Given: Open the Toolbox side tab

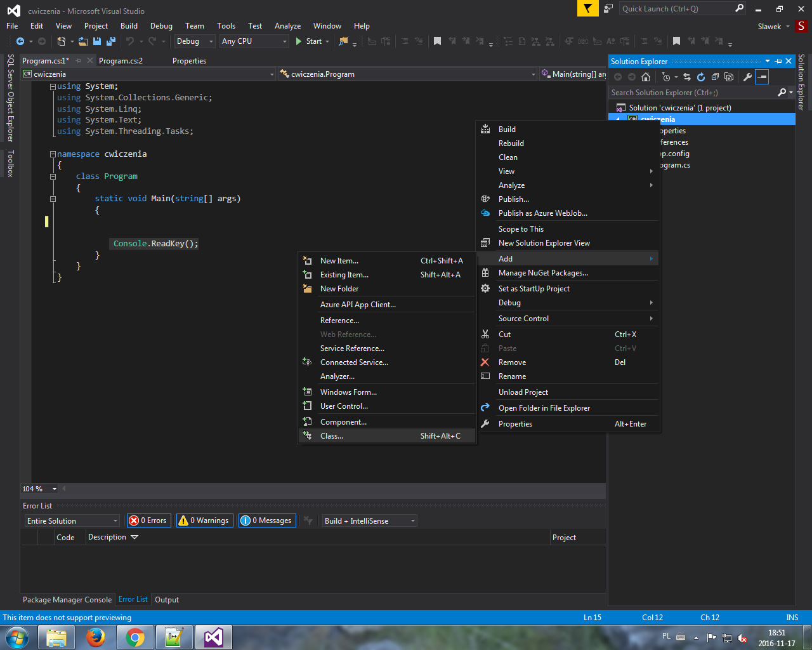Looking at the screenshot, I should pyautogui.click(x=11, y=163).
